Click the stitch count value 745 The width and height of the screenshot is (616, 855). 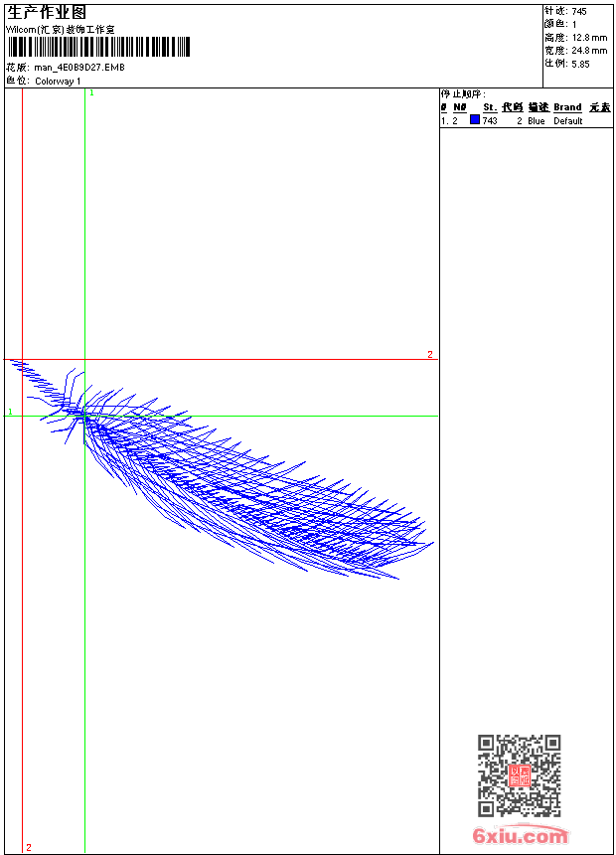(x=579, y=12)
